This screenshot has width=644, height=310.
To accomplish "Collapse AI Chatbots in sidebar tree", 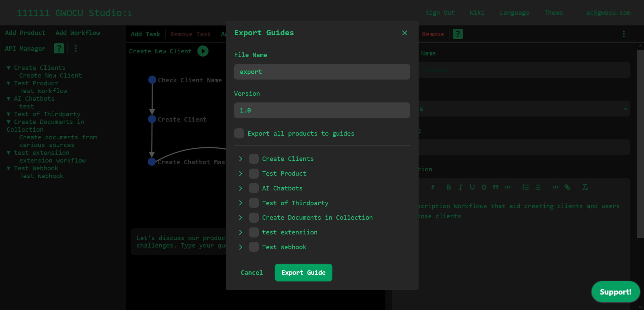I will tap(9, 99).
